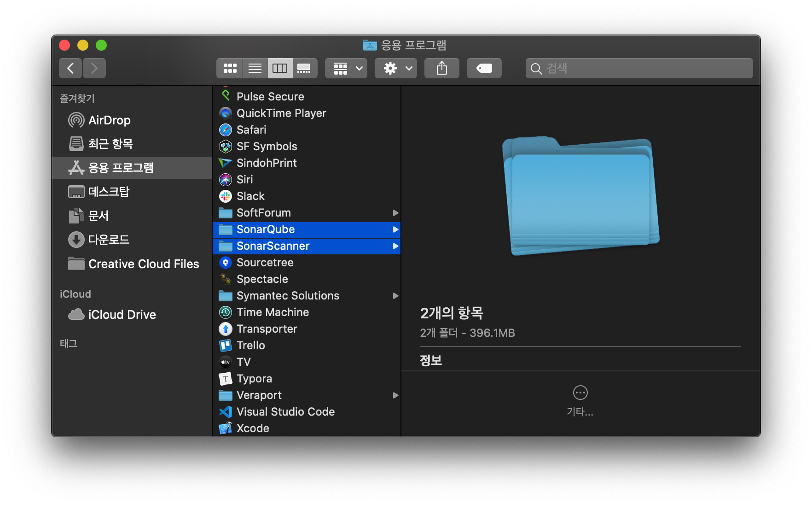The height and width of the screenshot is (505, 812).
Task: Switch to icon view
Action: [x=230, y=68]
